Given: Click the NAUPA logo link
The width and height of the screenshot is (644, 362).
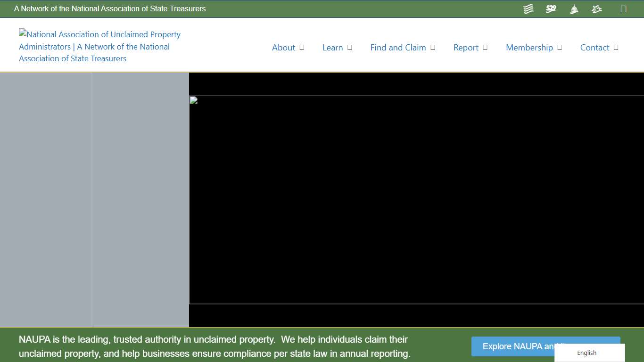Looking at the screenshot, I should tap(99, 46).
